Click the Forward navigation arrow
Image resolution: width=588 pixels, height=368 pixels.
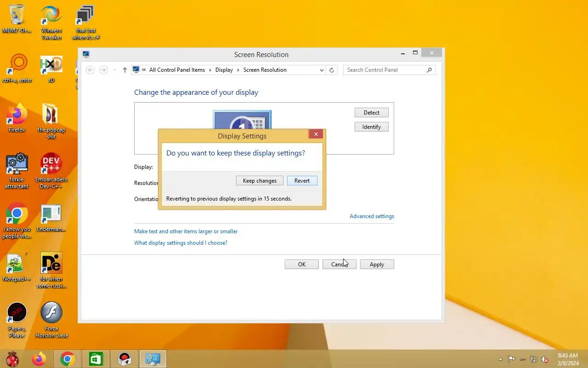point(104,70)
